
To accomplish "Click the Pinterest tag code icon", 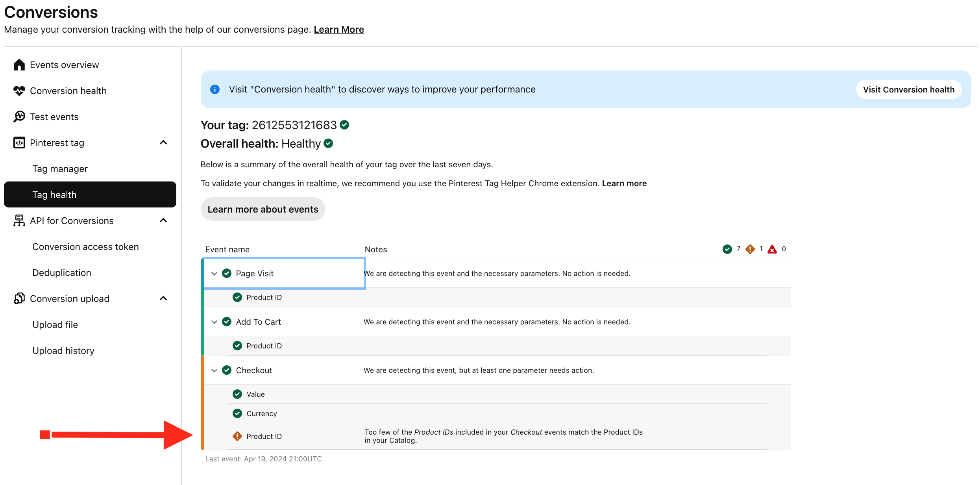I will click(x=19, y=143).
